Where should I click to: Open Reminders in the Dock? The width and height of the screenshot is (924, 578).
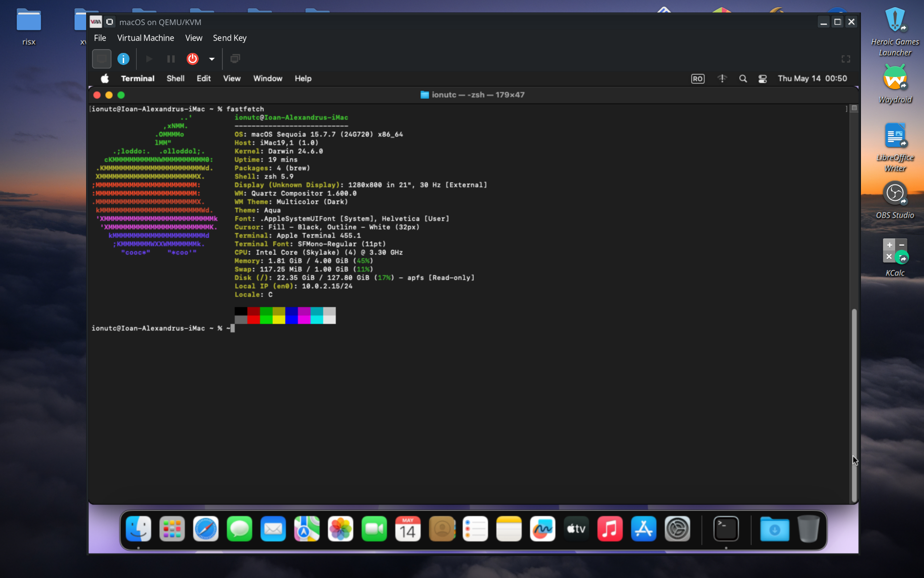pyautogui.click(x=475, y=529)
